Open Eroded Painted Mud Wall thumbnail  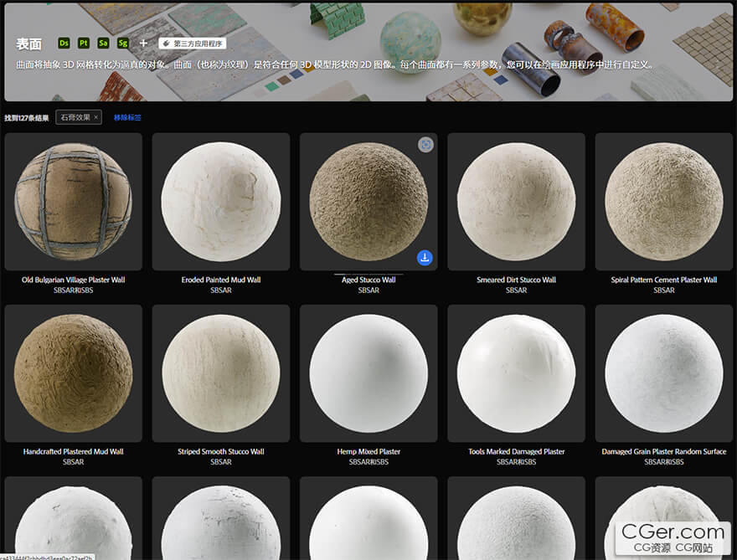[x=221, y=202]
